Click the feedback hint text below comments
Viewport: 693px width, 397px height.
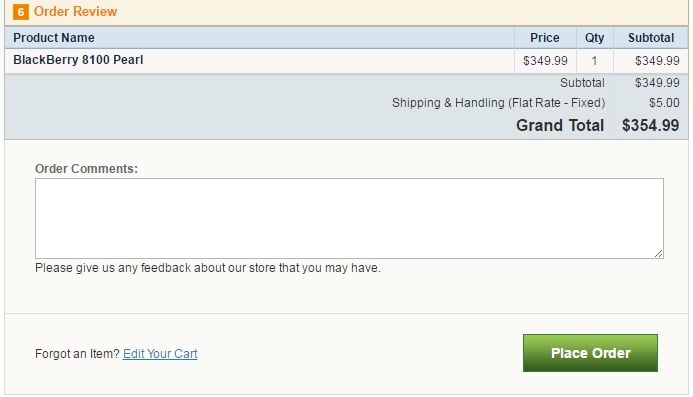point(208,268)
